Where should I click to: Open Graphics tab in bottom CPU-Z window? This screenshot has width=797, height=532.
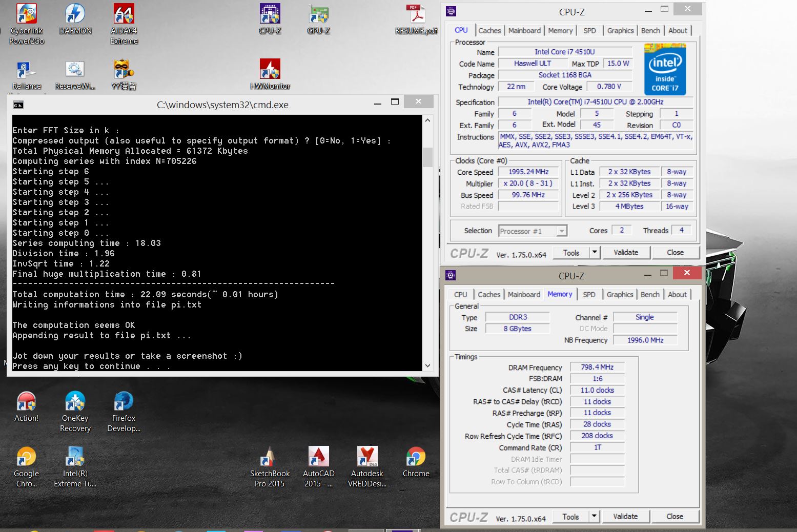620,295
